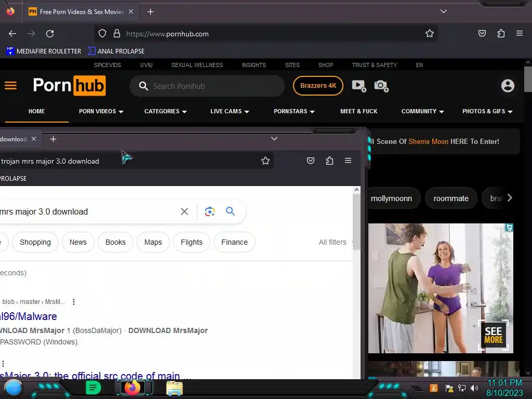Open Pocket icon in front window toolbar
The height and width of the screenshot is (399, 532).
pos(311,161)
